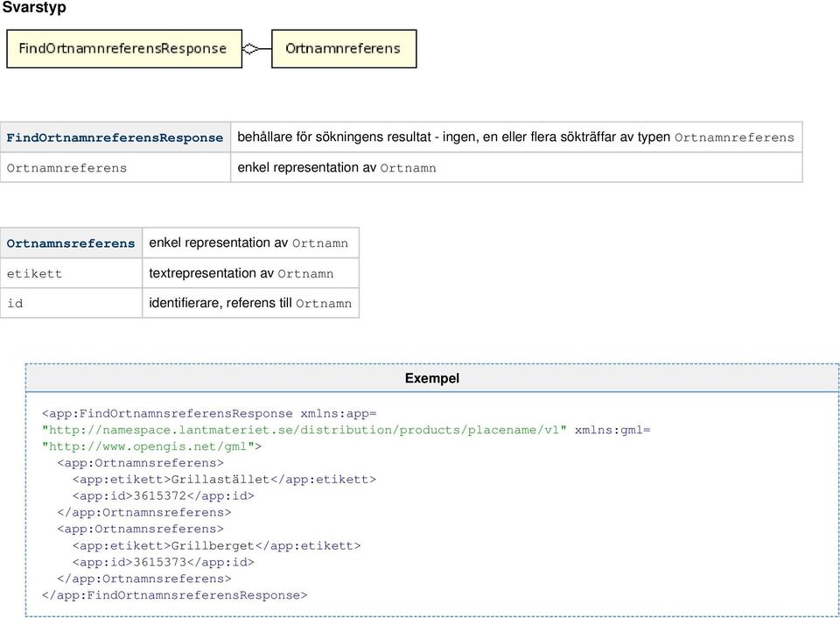Click the Exempel panel header

click(431, 378)
